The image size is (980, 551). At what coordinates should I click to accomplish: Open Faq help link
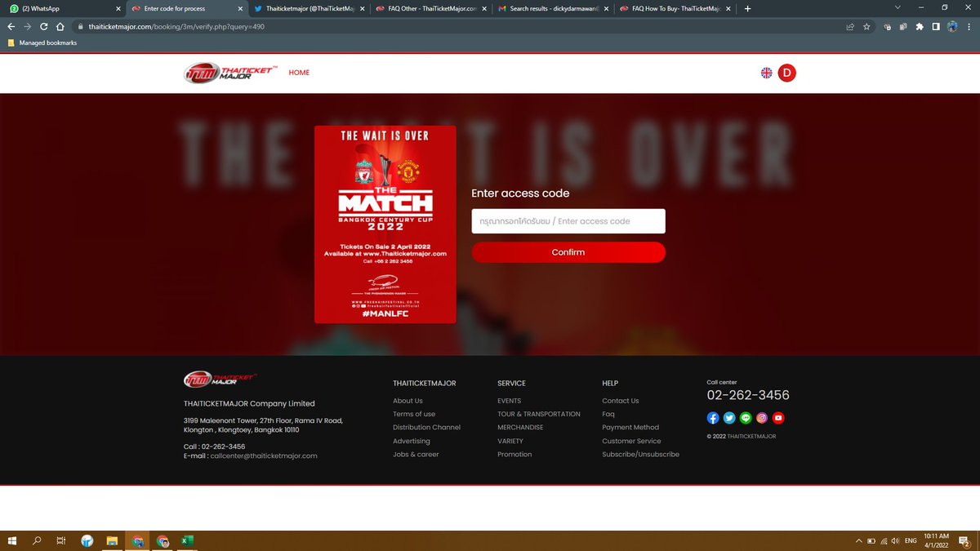pos(608,414)
